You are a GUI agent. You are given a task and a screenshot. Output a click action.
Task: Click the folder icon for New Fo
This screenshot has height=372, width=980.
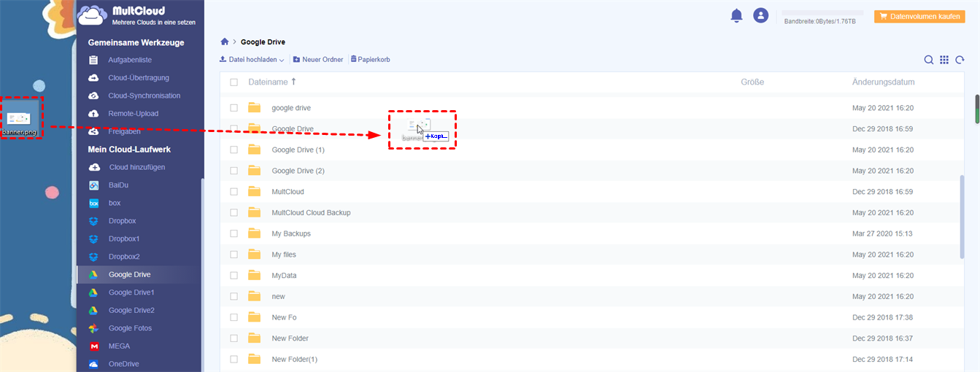click(254, 317)
